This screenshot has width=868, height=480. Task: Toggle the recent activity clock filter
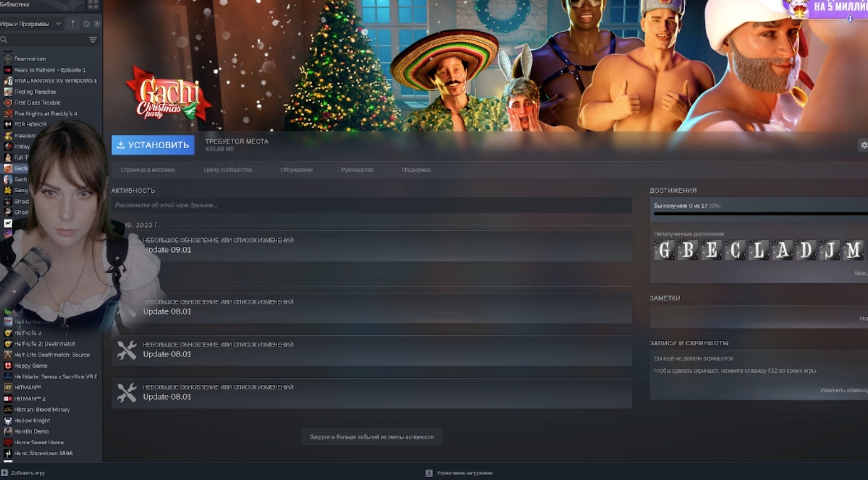(86, 24)
